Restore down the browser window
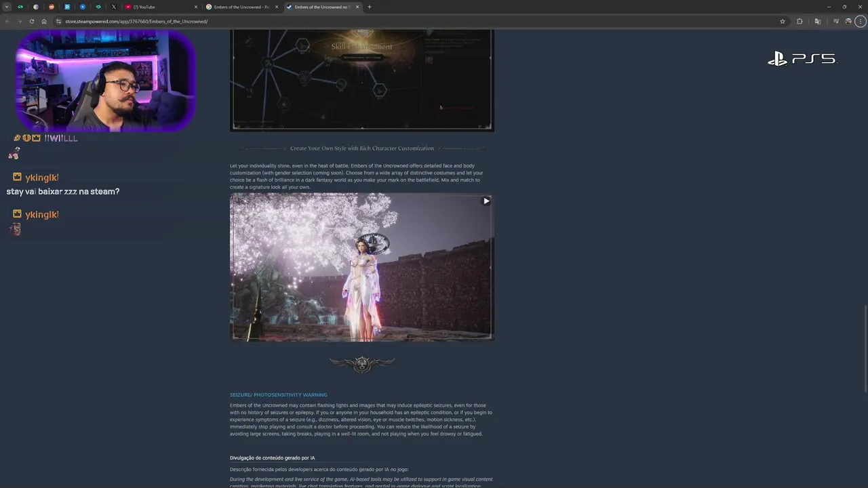The height and width of the screenshot is (488, 868). (x=844, y=7)
